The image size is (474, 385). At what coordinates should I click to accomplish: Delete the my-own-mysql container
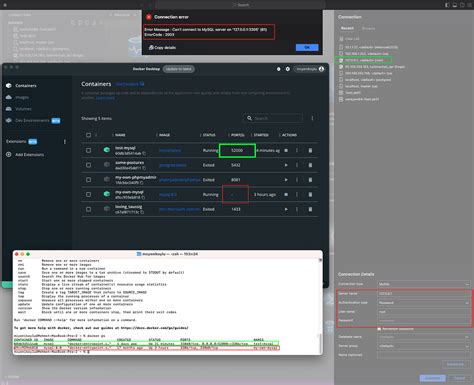click(310, 194)
